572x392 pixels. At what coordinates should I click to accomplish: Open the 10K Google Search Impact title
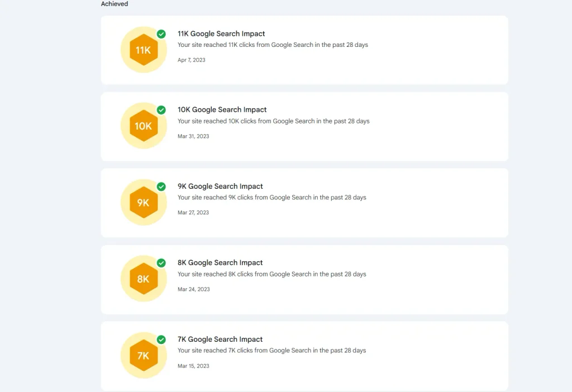click(222, 109)
